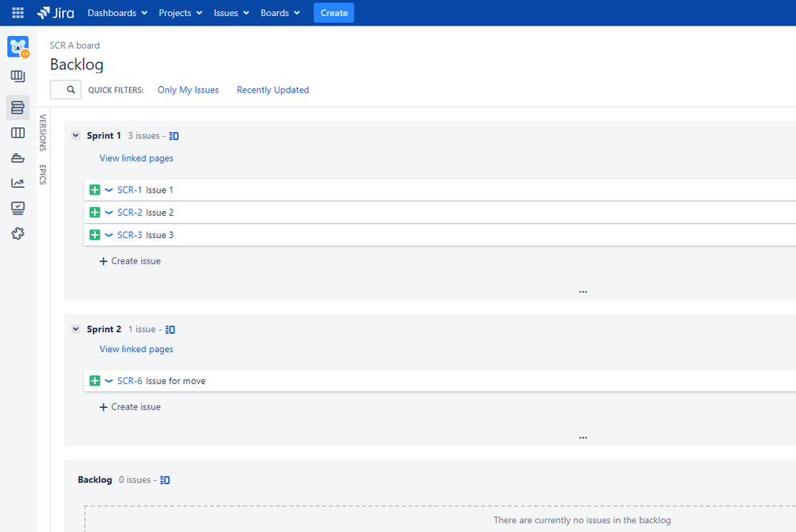
Task: Click the 'Sprint 2' heading text
Action: click(x=104, y=329)
